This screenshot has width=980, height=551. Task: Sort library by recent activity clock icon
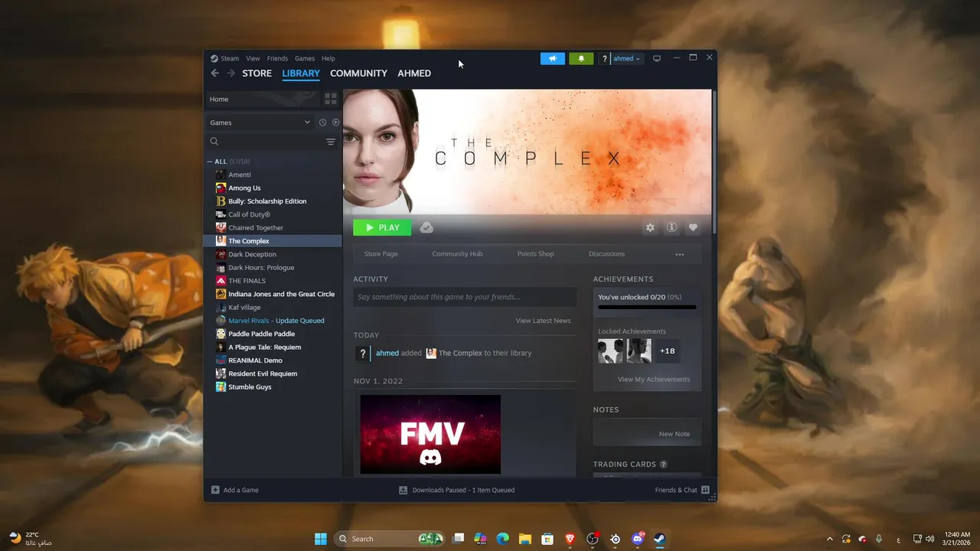(322, 122)
